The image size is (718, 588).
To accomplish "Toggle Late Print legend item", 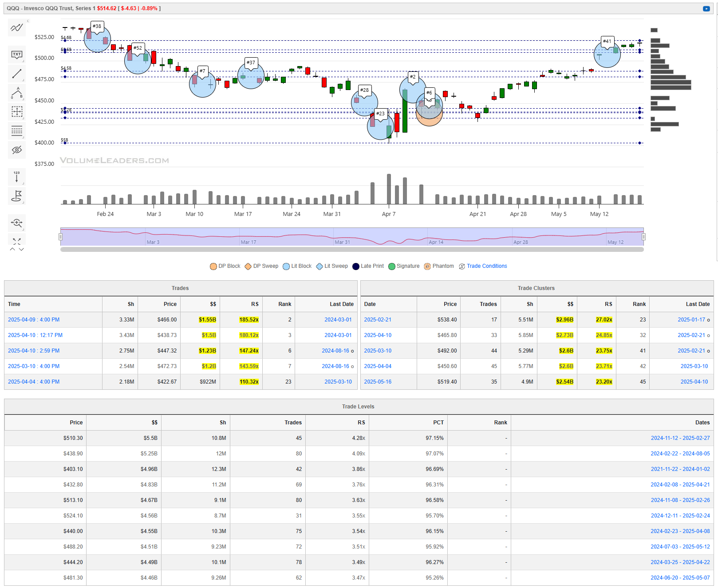I will [x=368, y=266].
